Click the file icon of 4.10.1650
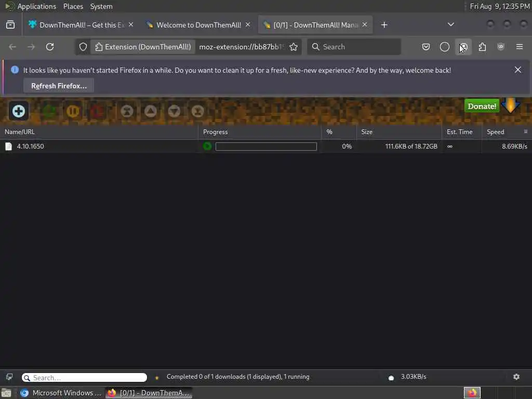 [8, 146]
